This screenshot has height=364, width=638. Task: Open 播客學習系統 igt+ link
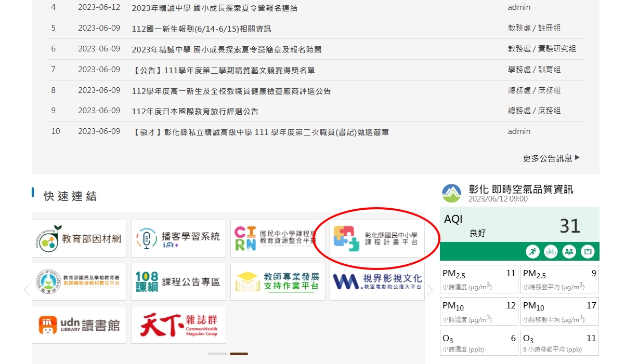pos(178,239)
